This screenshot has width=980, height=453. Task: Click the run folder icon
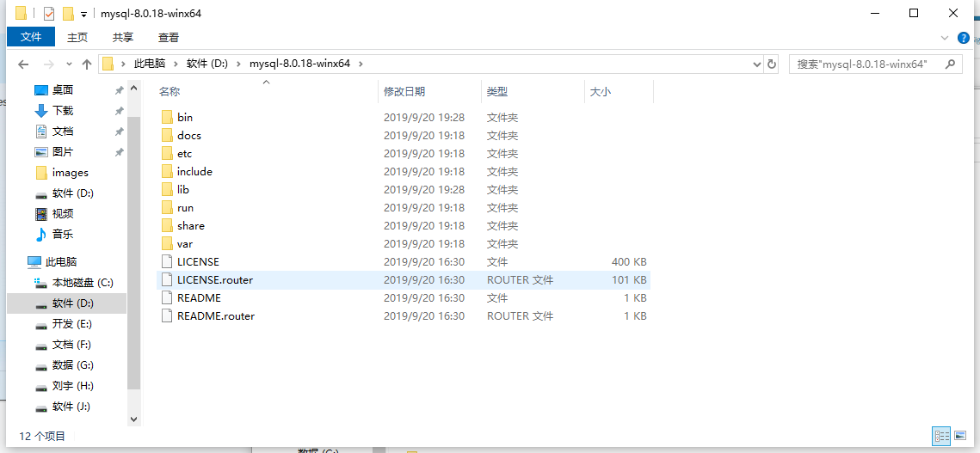point(166,207)
